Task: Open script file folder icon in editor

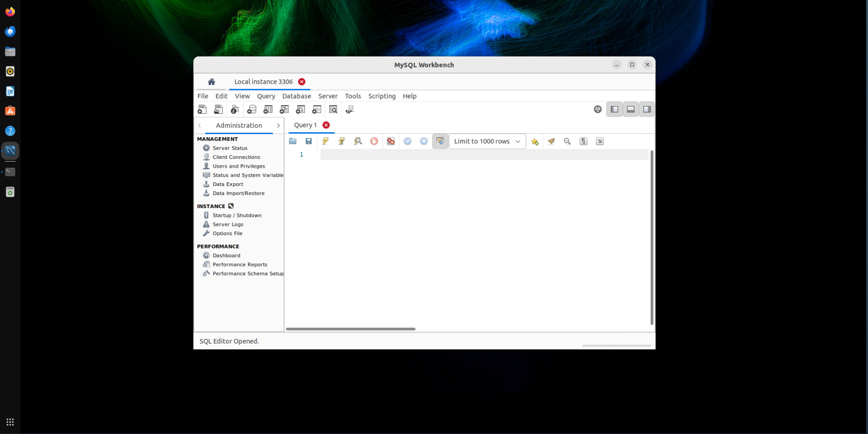Action: click(293, 141)
